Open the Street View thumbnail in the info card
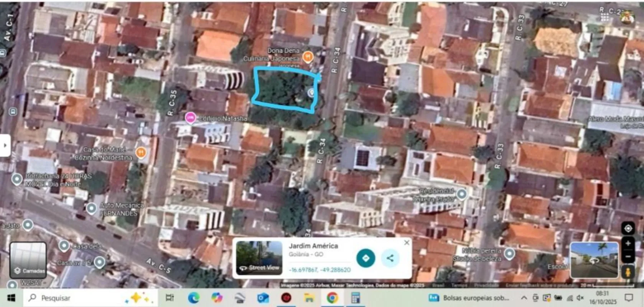The height and width of the screenshot is (307, 644). click(x=259, y=257)
